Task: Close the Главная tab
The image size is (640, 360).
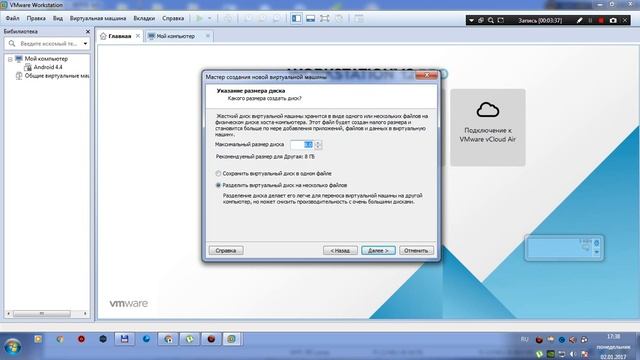Action: (138, 36)
